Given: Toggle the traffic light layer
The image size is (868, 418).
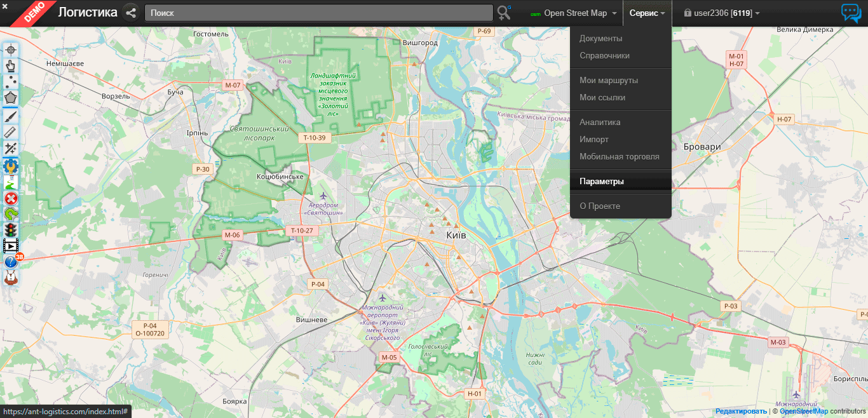Looking at the screenshot, I should (x=11, y=229).
